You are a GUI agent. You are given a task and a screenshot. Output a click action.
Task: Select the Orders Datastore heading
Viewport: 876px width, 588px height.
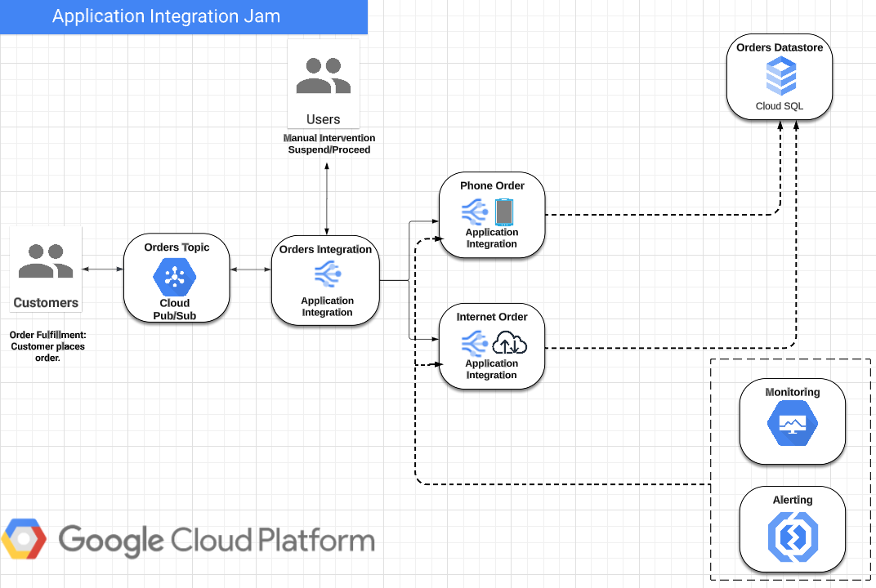(x=780, y=47)
